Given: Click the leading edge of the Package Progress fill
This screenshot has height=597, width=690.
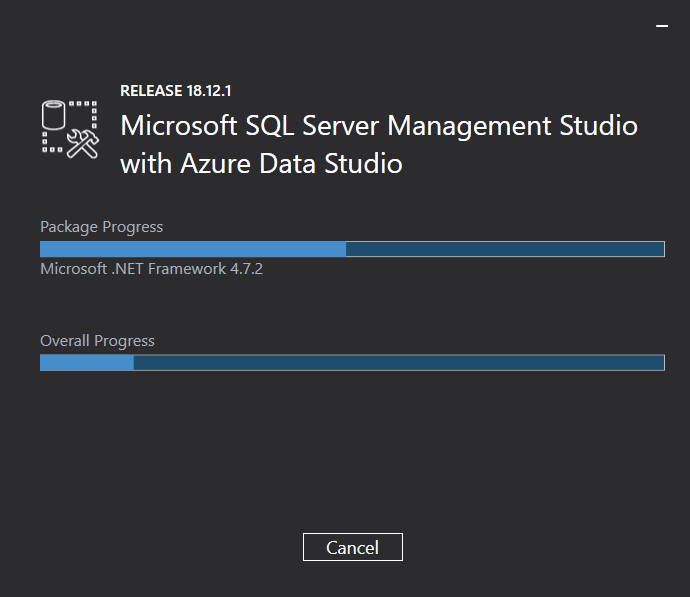Looking at the screenshot, I should [x=345, y=249].
